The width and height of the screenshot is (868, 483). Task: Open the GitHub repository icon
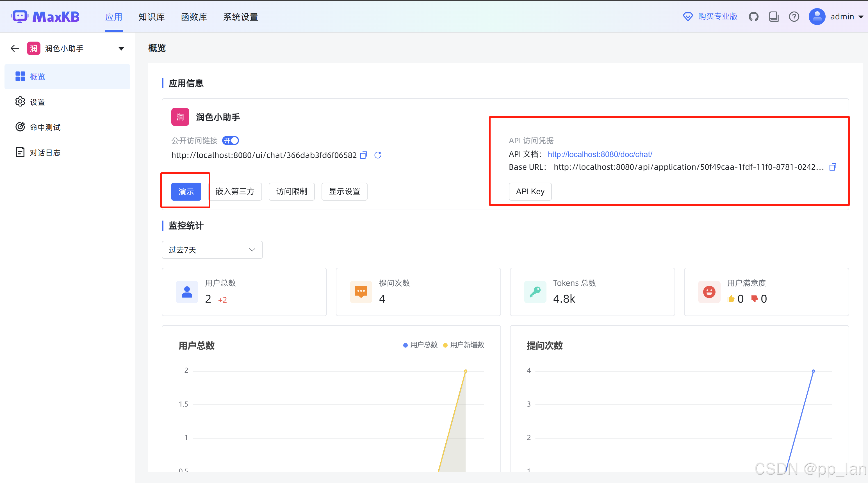pyautogui.click(x=753, y=17)
